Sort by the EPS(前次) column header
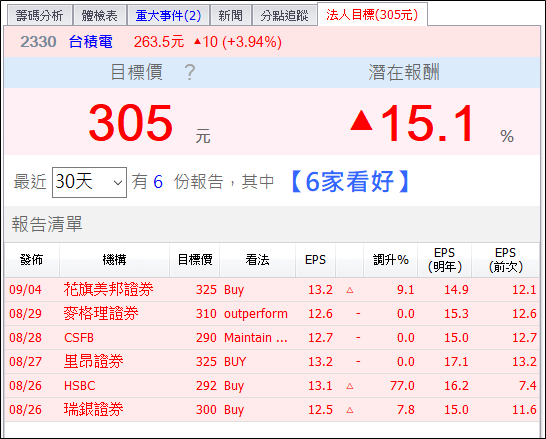Screen dimensions: 546x439 [506, 260]
